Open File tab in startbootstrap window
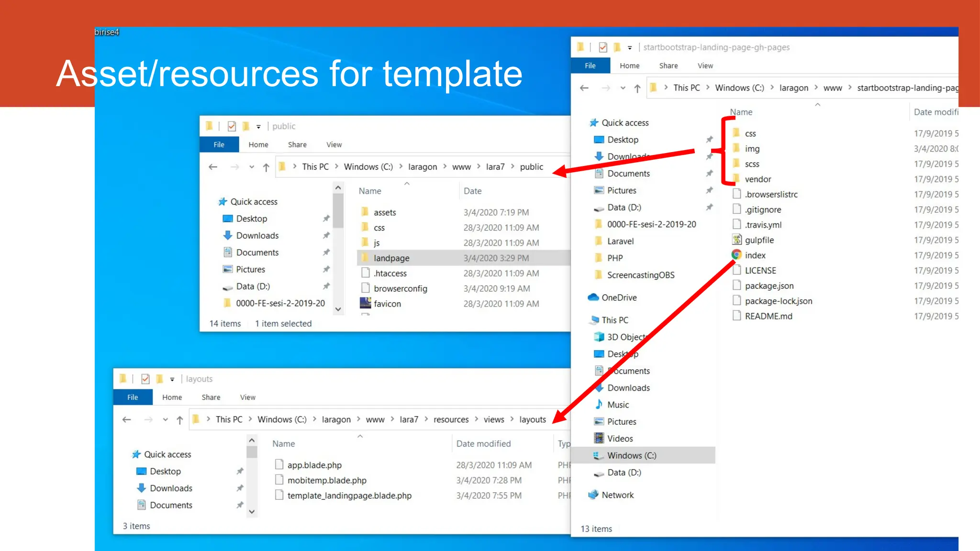The height and width of the screenshot is (551, 980). coord(590,66)
